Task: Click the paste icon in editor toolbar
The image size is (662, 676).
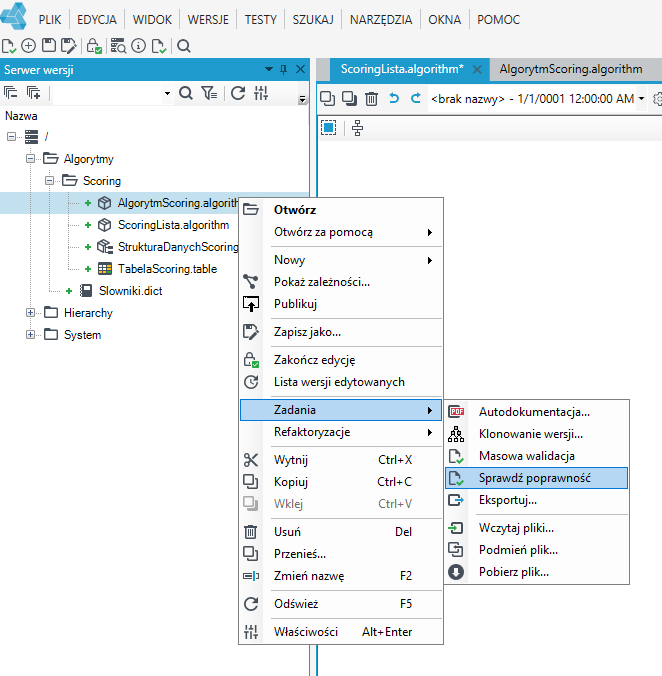Action: click(x=349, y=98)
